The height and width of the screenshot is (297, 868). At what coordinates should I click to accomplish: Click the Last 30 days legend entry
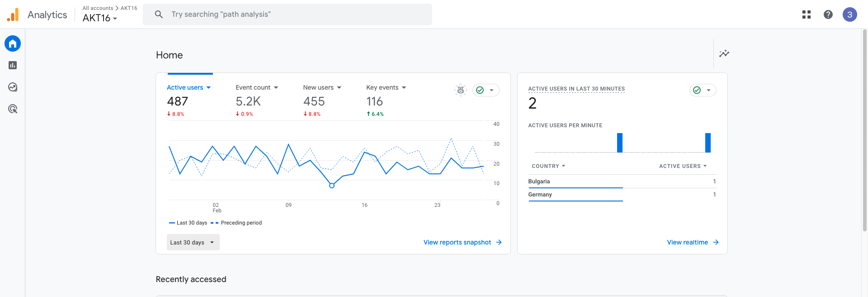pos(188,223)
